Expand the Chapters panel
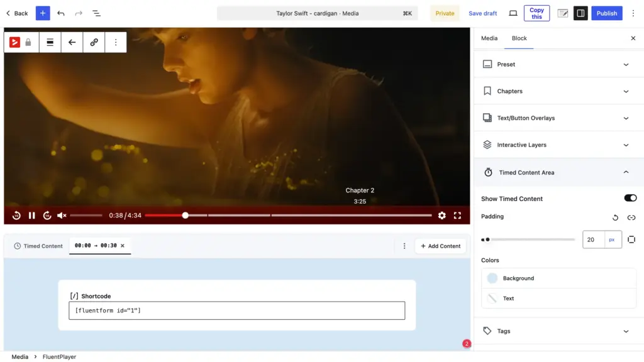 click(x=558, y=91)
